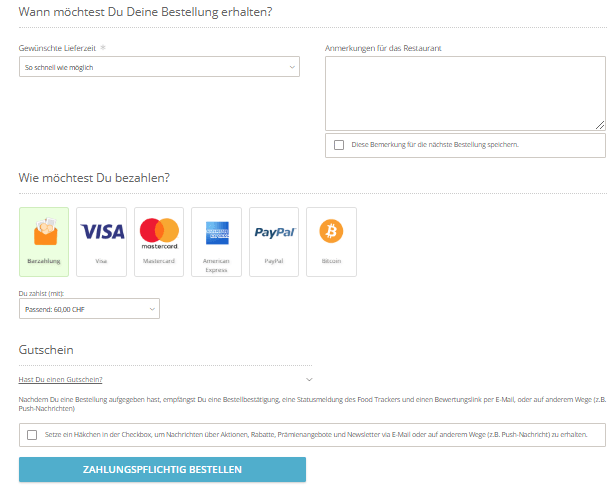
Task: Click the 'Bitcoin' caption under the logo
Action: coord(331,261)
